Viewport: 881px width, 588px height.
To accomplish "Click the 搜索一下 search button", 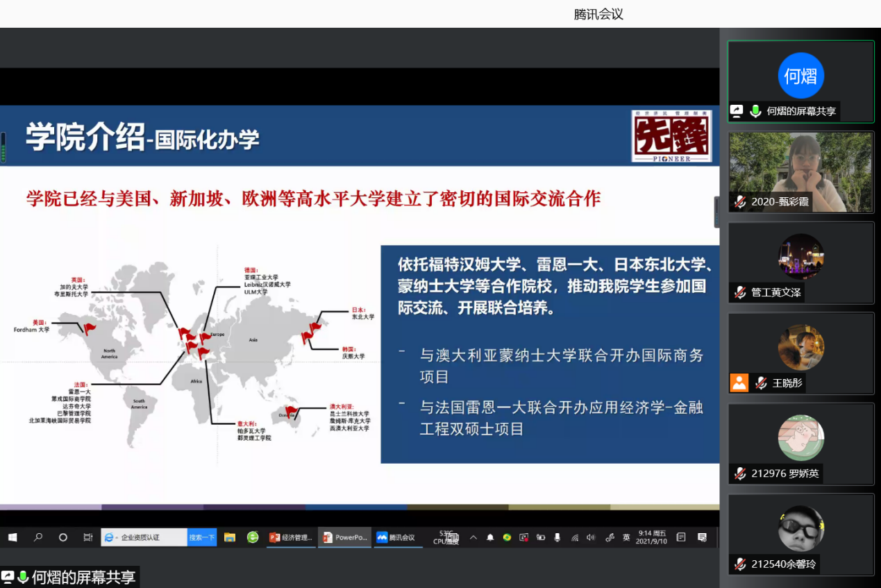I will click(202, 537).
